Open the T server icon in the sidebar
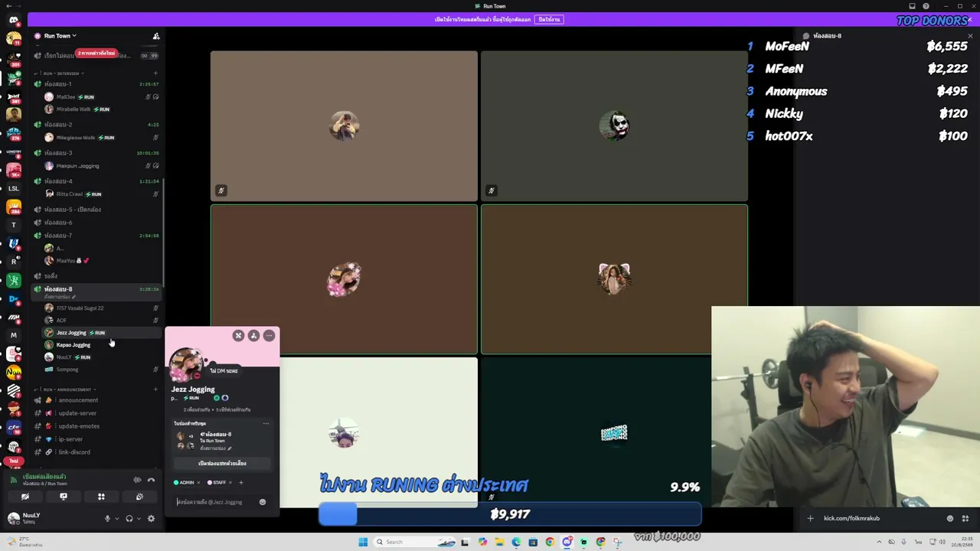Screen dimensions: 980x551 pos(13,225)
